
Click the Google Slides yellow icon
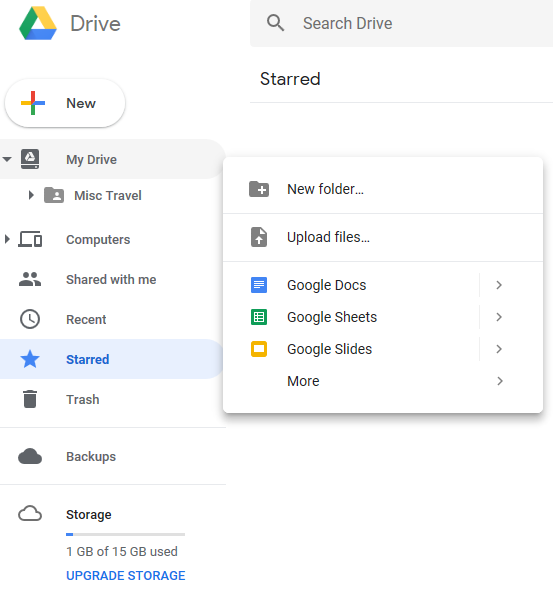(259, 349)
